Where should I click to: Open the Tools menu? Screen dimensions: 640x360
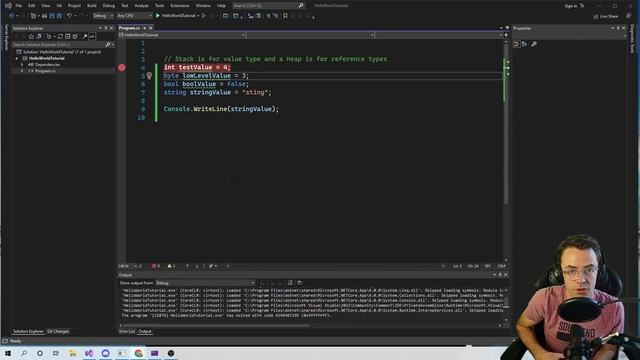coord(159,6)
